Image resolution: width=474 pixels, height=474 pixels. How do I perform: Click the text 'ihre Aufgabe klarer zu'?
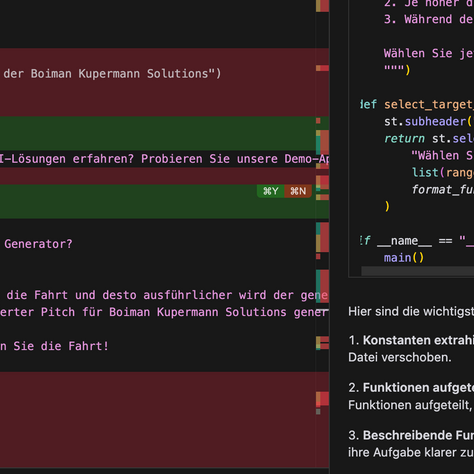point(411,452)
